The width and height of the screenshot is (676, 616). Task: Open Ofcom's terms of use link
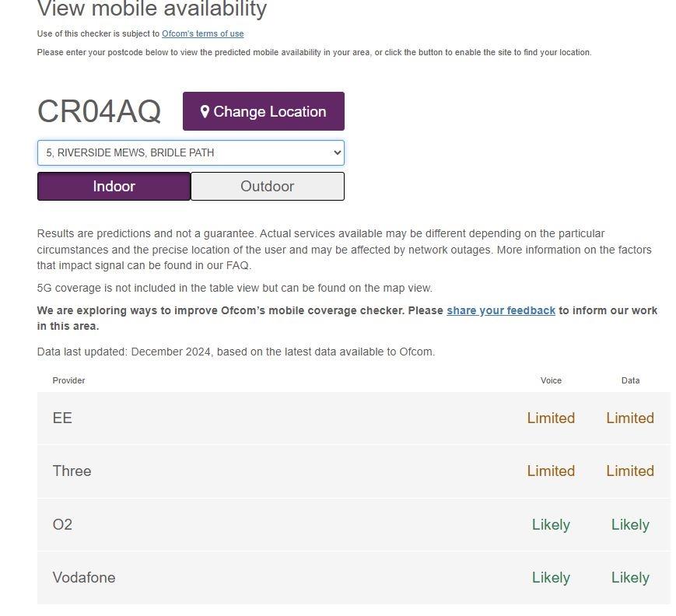coord(202,33)
